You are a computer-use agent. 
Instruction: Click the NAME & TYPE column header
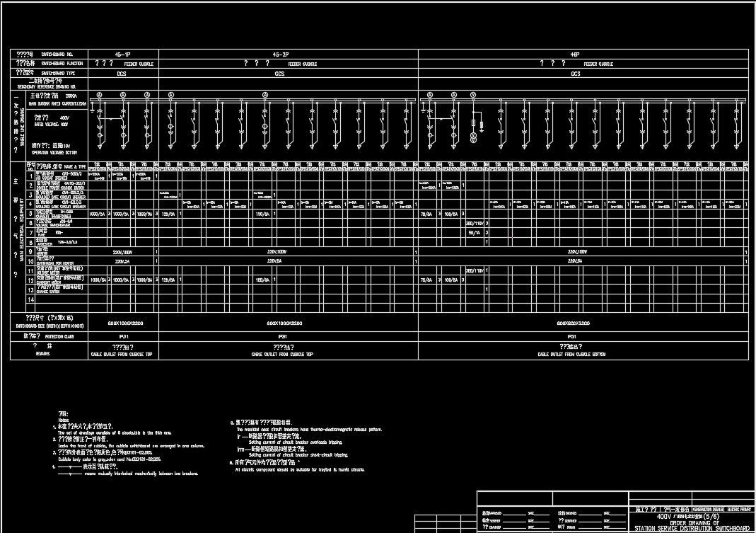(75, 166)
